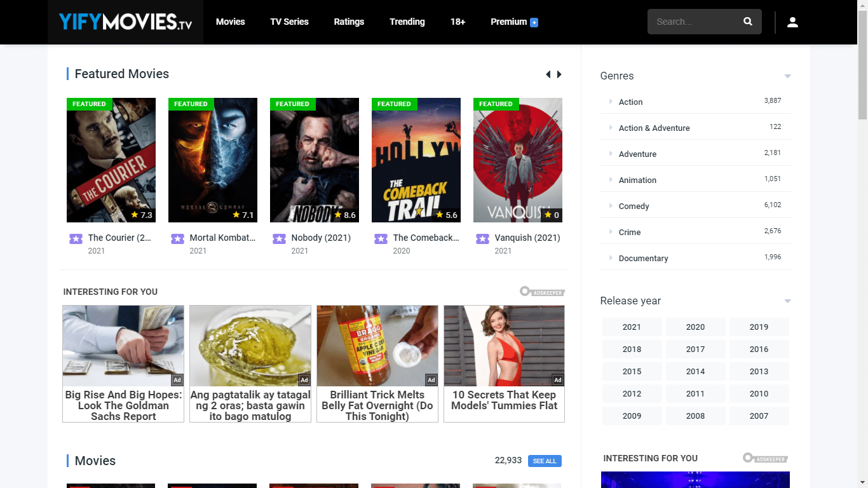Open Nobody (2021) title link
Image resolution: width=868 pixels, height=488 pixels.
tap(321, 238)
